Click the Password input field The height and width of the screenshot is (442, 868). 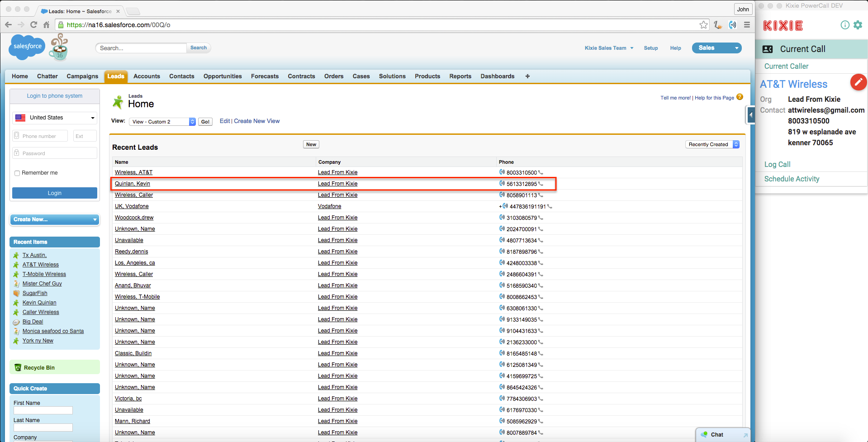coord(55,153)
